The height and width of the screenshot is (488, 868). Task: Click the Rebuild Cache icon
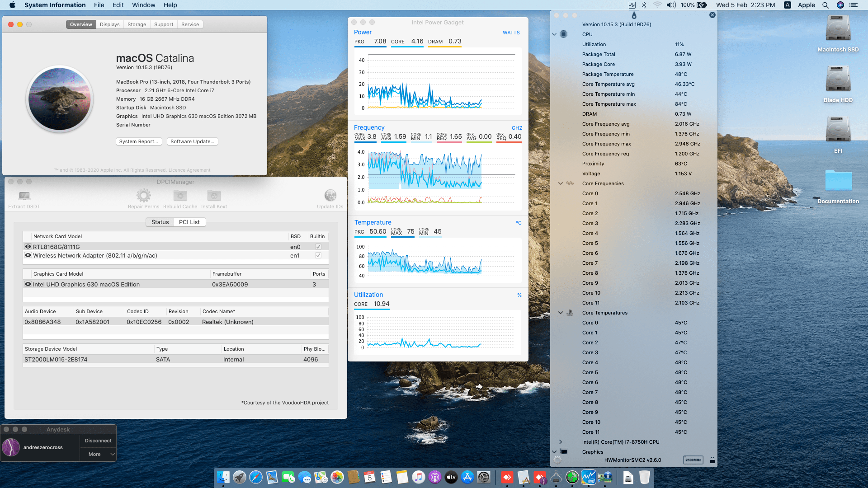point(180,196)
